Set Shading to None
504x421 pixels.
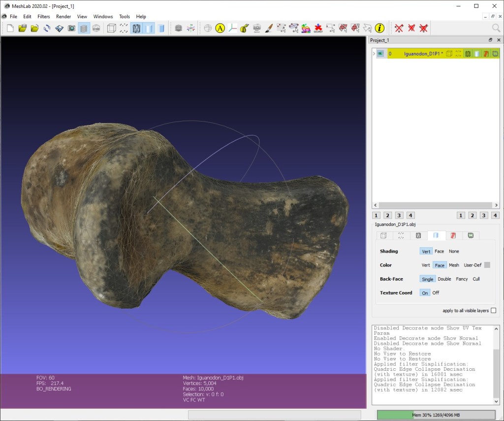(x=453, y=252)
